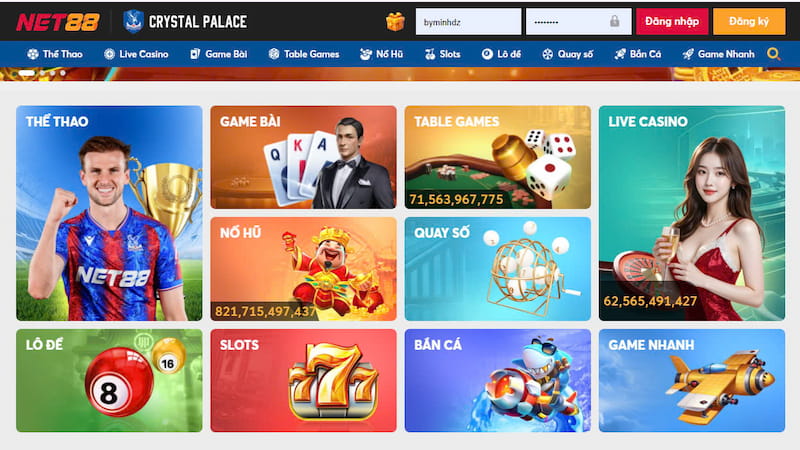Click the soccer ball icon beside Thể Thao
Screen dimensions: 800x450
(33, 54)
